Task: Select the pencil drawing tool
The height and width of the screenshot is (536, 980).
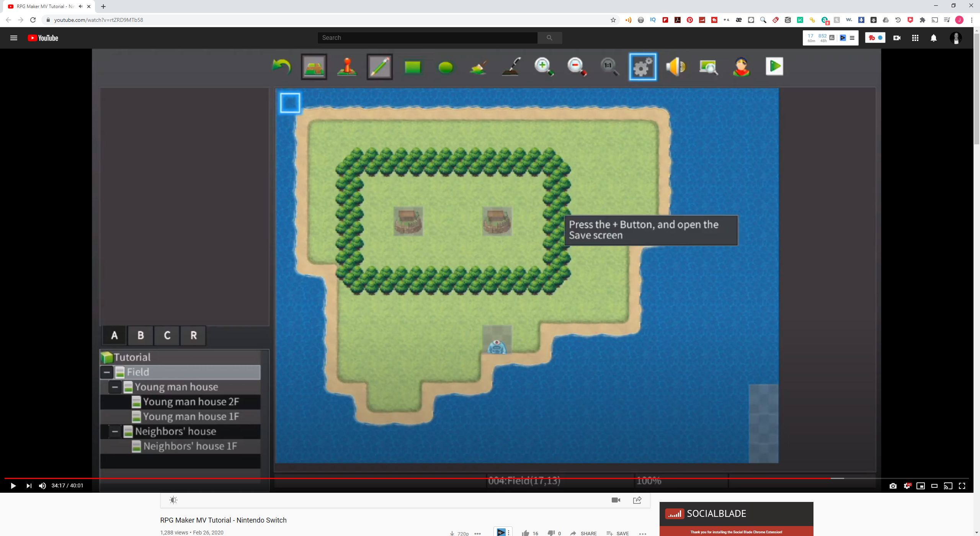Action: [x=380, y=67]
